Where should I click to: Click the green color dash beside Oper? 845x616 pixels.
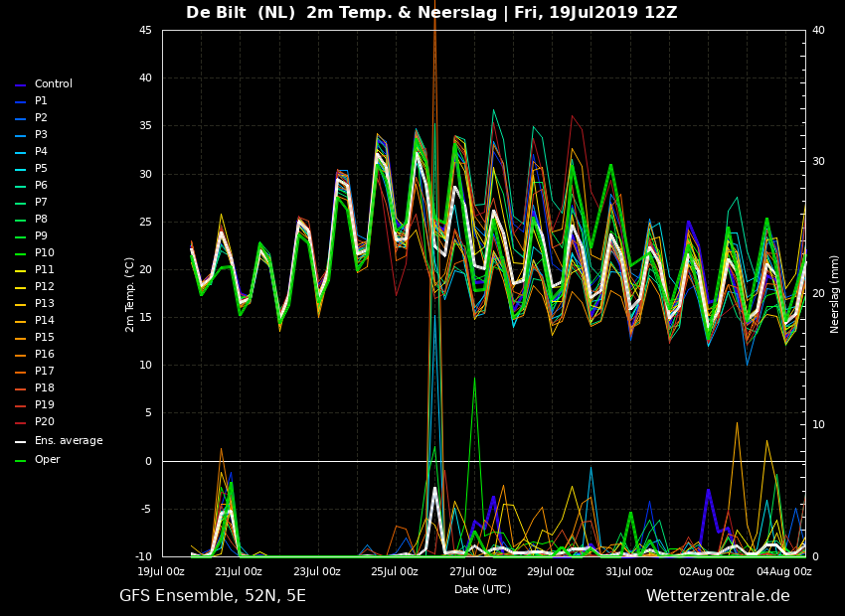click(x=21, y=461)
